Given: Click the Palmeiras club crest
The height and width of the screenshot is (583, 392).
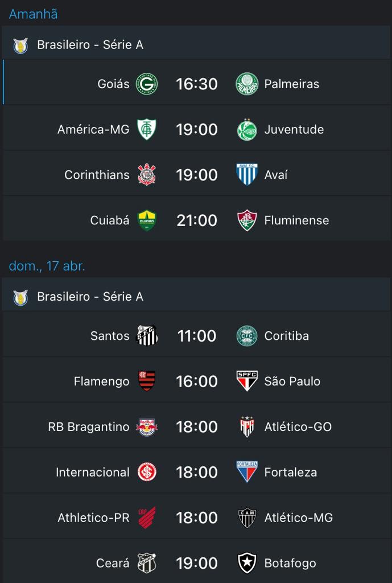Looking at the screenshot, I should [x=247, y=84].
